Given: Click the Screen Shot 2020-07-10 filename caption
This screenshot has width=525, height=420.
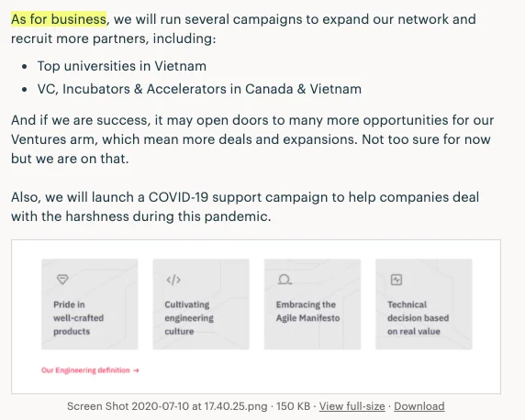Looking at the screenshot, I should tap(167, 406).
